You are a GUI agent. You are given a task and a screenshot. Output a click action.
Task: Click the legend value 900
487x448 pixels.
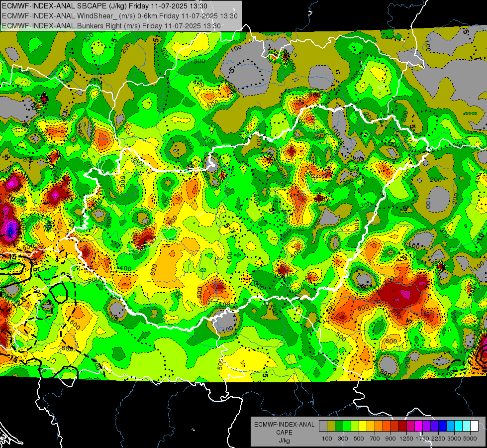click(390, 439)
